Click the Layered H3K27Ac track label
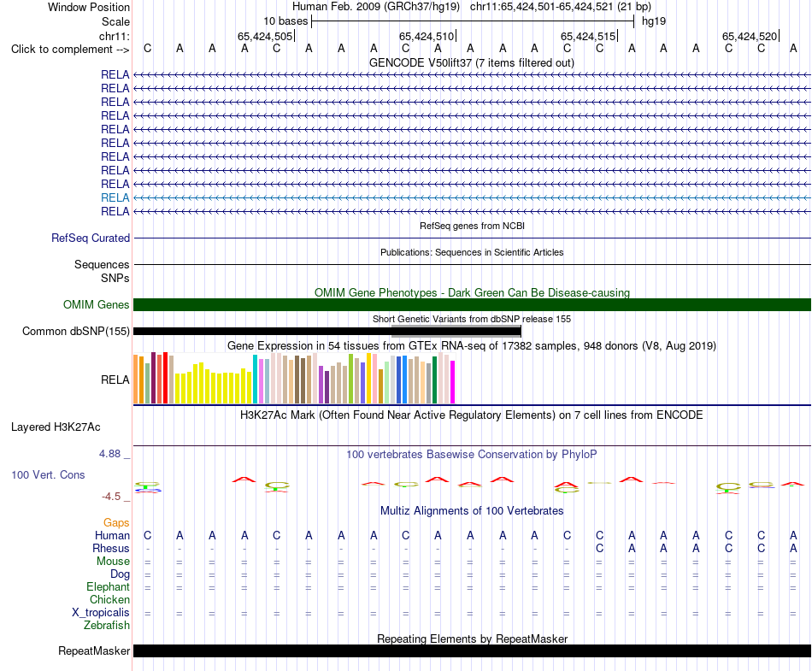 pos(56,427)
